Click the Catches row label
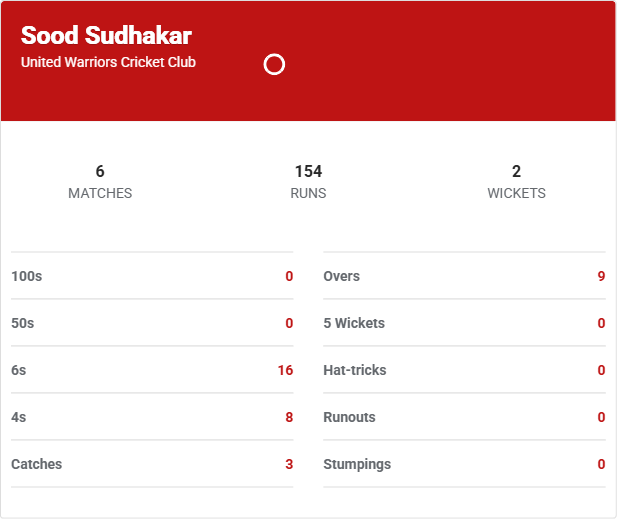Image resolution: width=617 pixels, height=519 pixels. 36,464
